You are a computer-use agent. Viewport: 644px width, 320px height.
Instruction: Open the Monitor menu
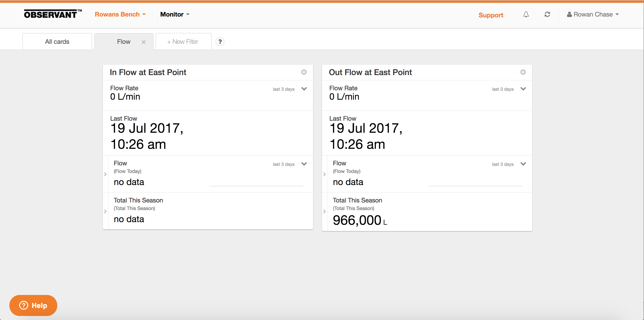point(174,15)
